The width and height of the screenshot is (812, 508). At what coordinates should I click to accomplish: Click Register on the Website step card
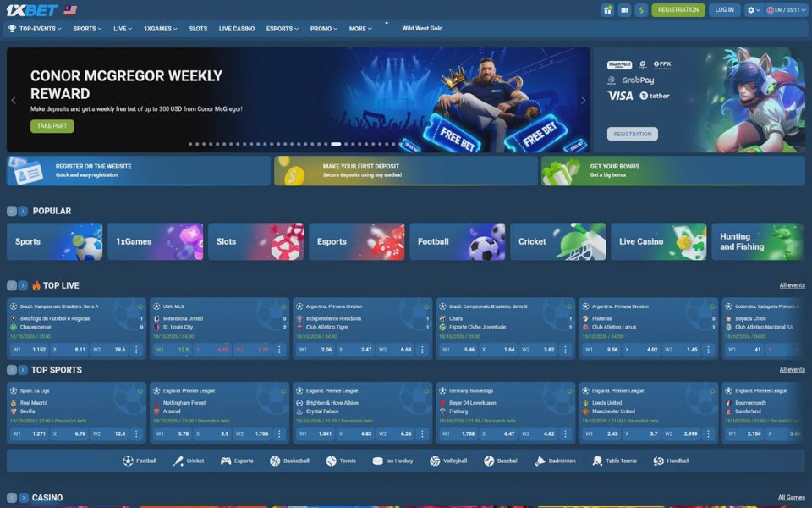click(138, 171)
